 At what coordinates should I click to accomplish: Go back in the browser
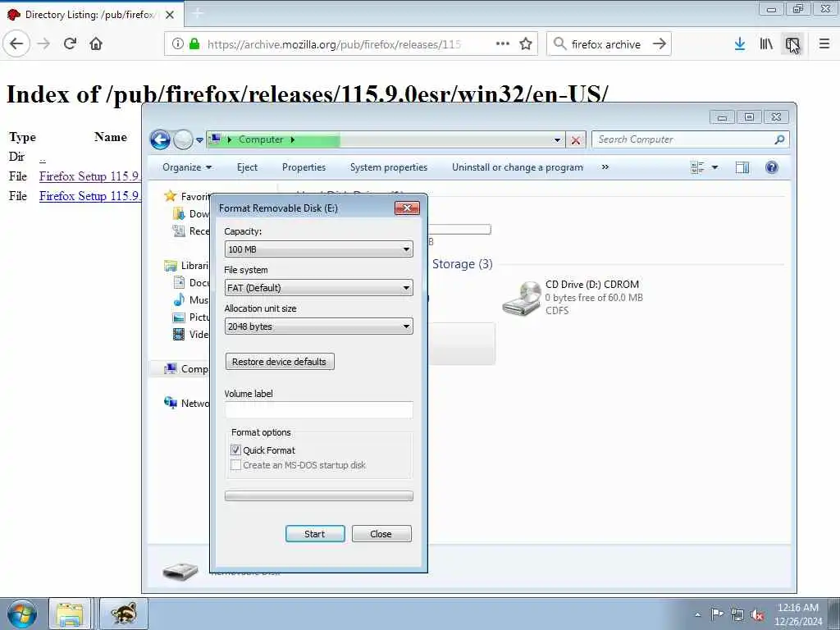click(x=16, y=44)
